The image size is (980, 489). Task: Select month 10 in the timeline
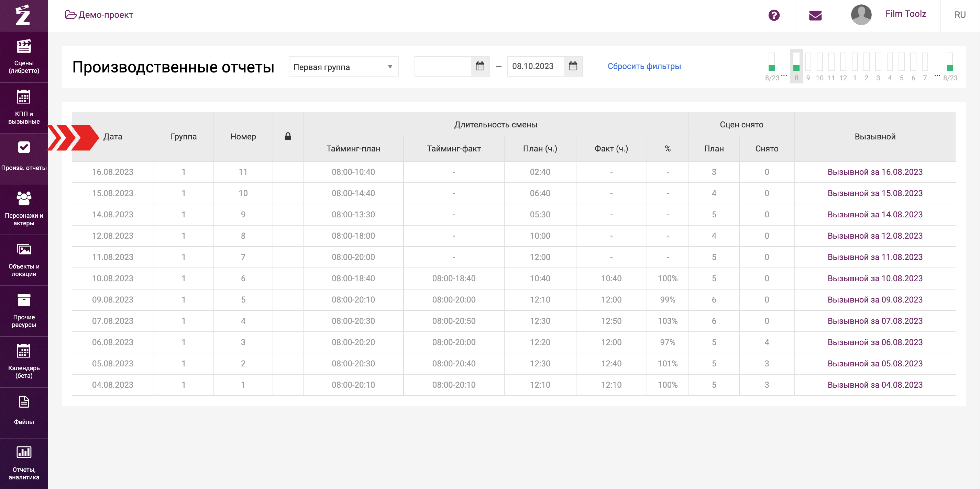[x=820, y=66]
